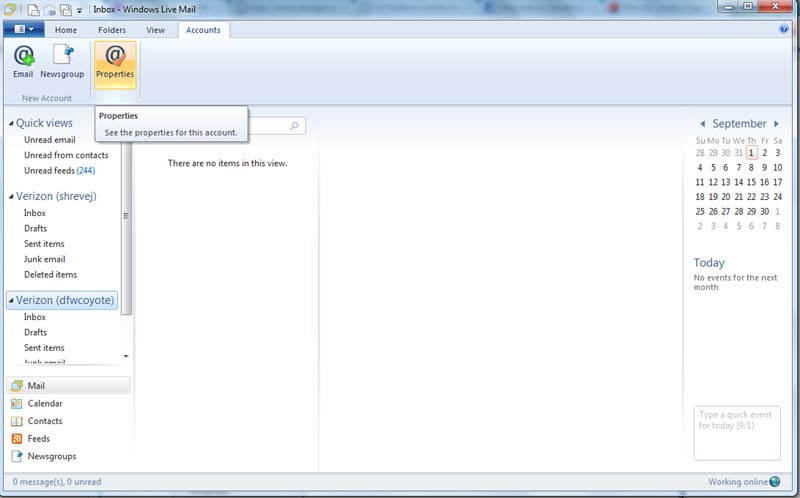Switch to the Newsgroups section
The image size is (800, 498).
tap(44, 456)
